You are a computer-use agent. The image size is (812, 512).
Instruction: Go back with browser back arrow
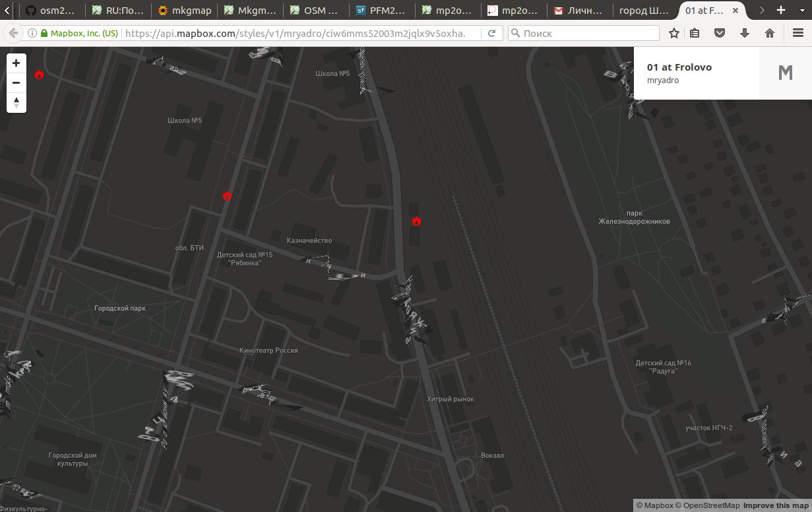coord(13,33)
